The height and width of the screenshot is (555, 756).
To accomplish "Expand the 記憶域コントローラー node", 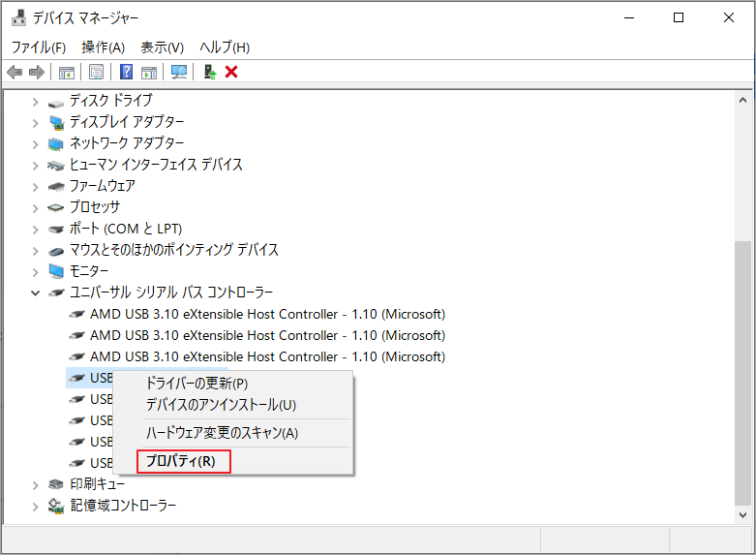I will click(35, 507).
